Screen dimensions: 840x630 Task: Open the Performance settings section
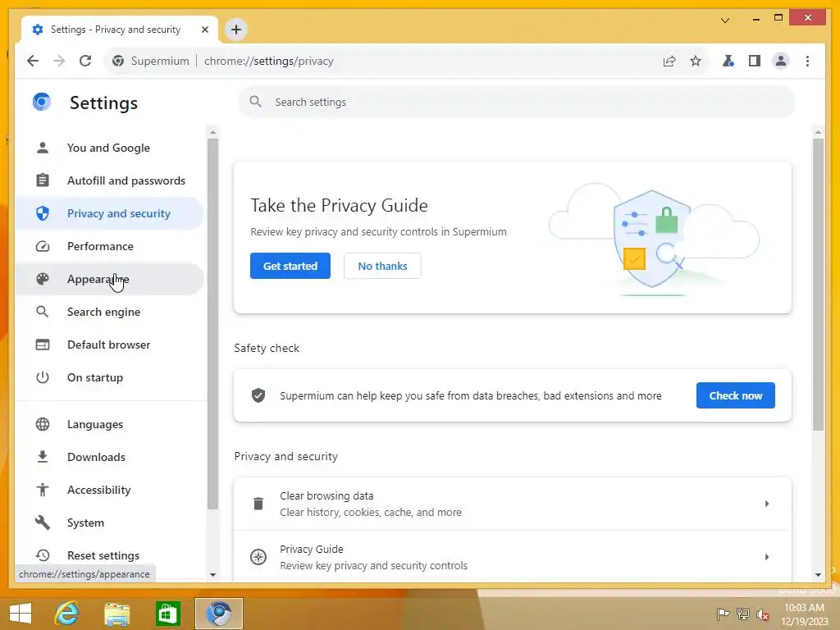click(x=109, y=246)
